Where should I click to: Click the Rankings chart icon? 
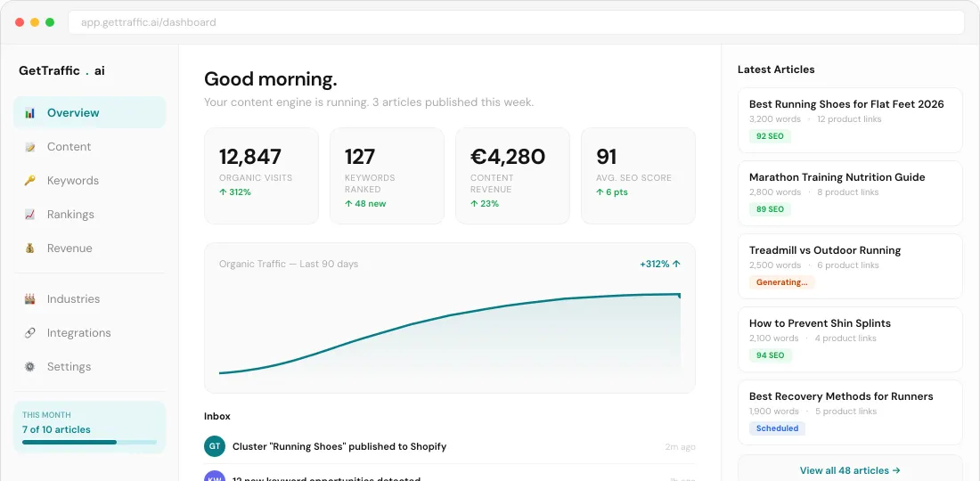[x=30, y=215]
